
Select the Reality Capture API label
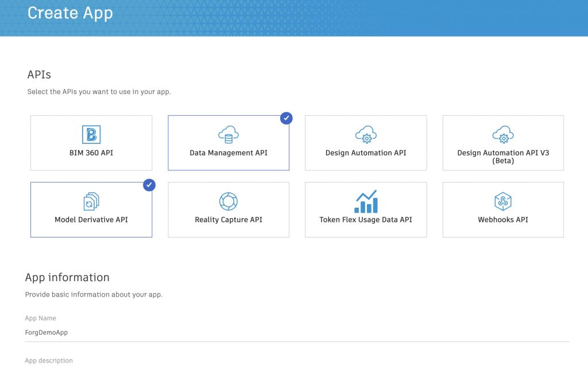click(x=229, y=220)
